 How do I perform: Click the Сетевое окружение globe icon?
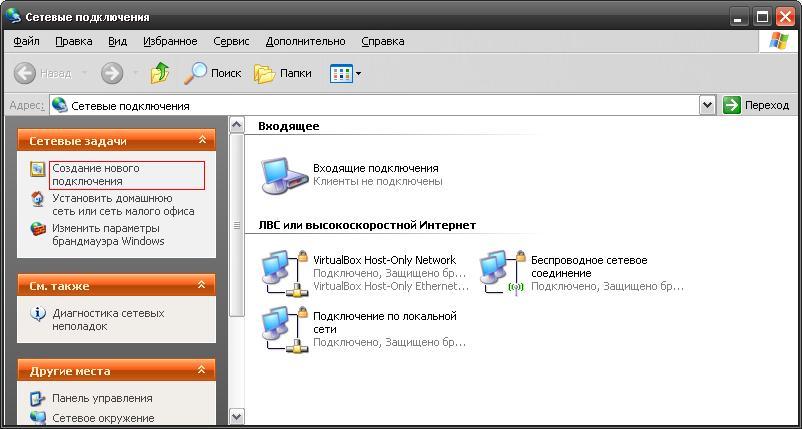[x=38, y=418]
